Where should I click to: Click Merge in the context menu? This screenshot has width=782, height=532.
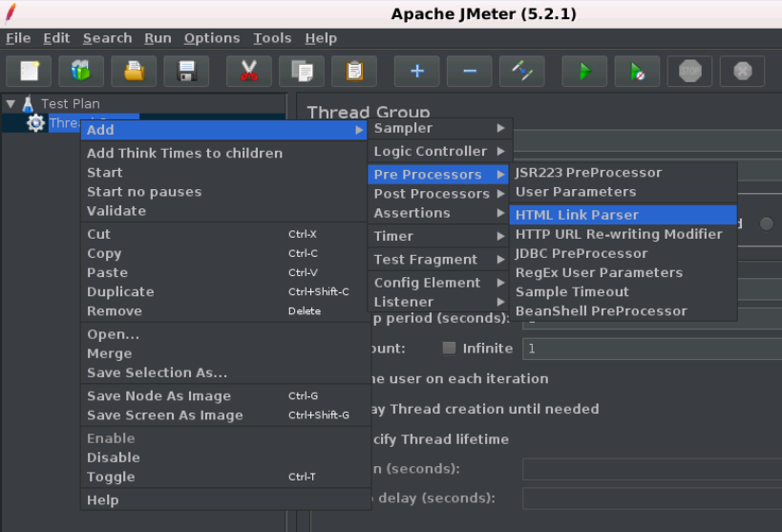click(x=225, y=353)
